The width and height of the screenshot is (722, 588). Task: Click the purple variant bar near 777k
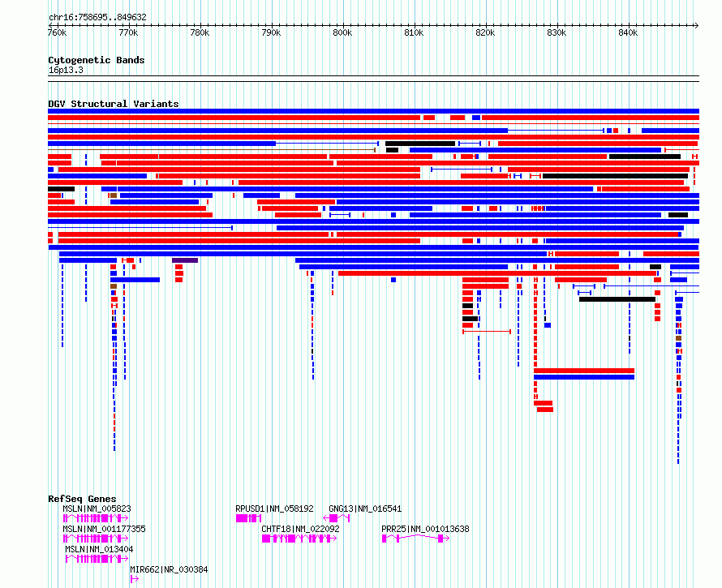pyautogui.click(x=185, y=260)
